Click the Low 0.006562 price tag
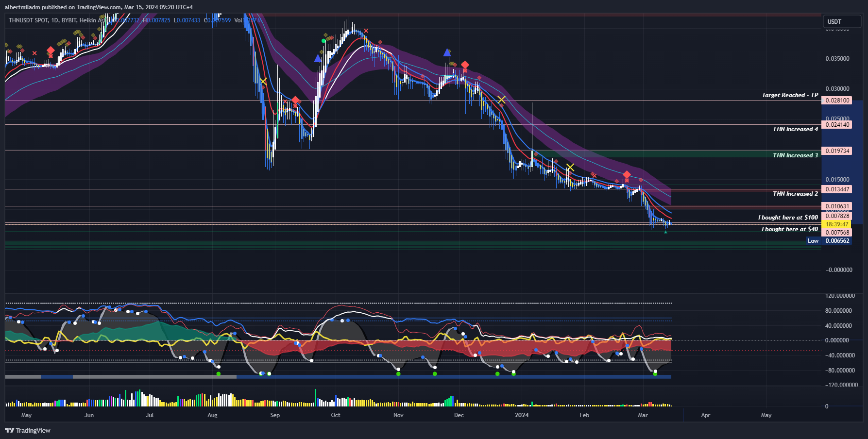The height and width of the screenshot is (439, 868). click(829, 241)
